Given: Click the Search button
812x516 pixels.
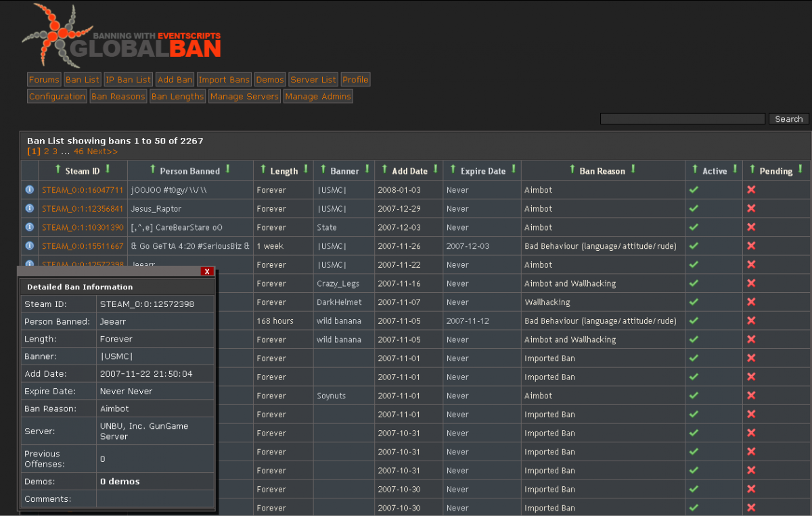Looking at the screenshot, I should (789, 119).
